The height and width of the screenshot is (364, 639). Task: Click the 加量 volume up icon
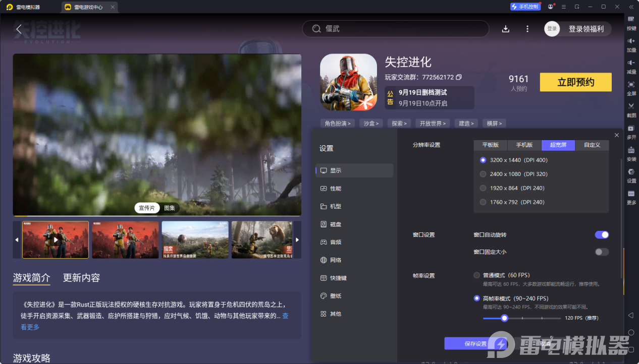point(631,41)
